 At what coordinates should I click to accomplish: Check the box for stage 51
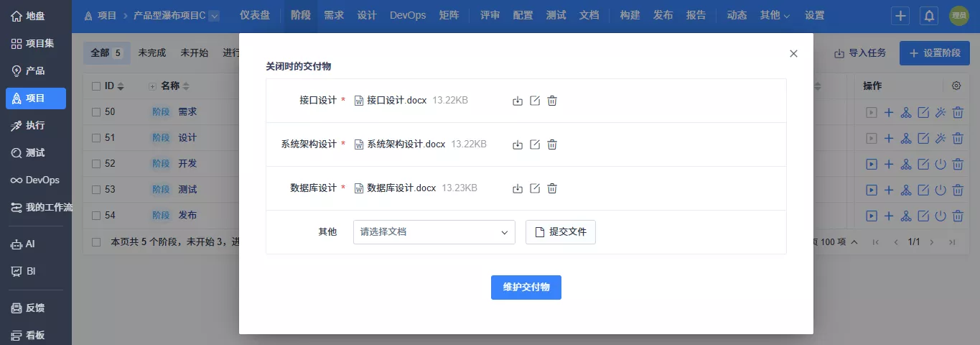point(96,138)
